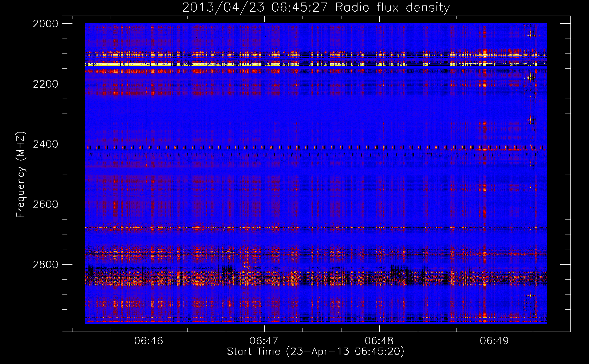Click the 'Frequency (MHZ)' axis title
The image size is (589, 364).
pyautogui.click(x=21, y=175)
